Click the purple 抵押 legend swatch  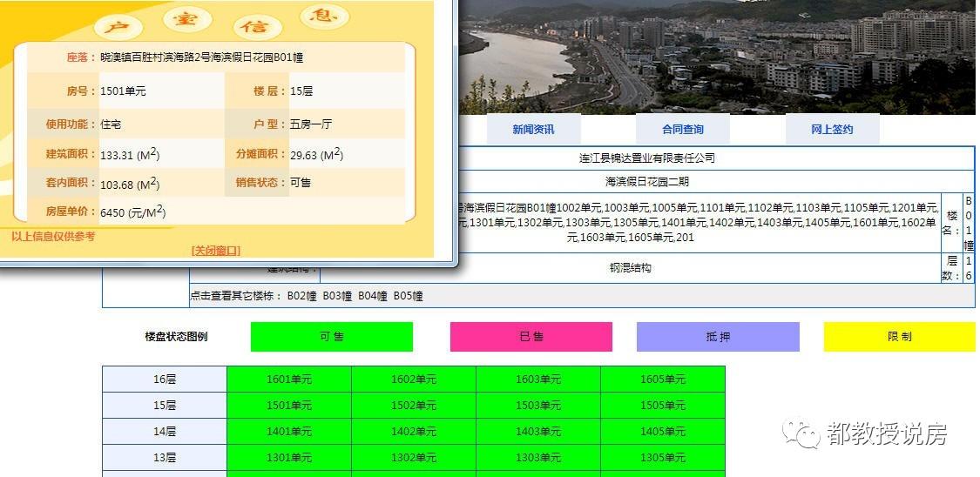[718, 337]
